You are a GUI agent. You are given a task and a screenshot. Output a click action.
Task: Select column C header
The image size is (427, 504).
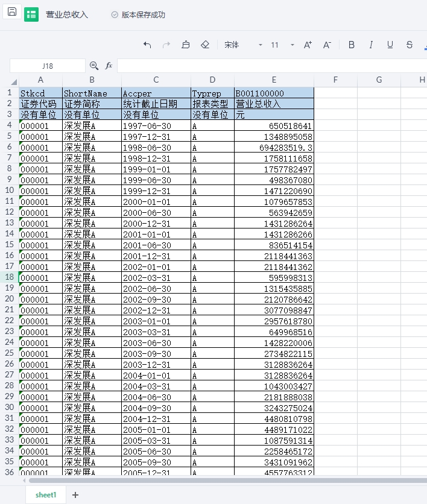click(x=156, y=80)
